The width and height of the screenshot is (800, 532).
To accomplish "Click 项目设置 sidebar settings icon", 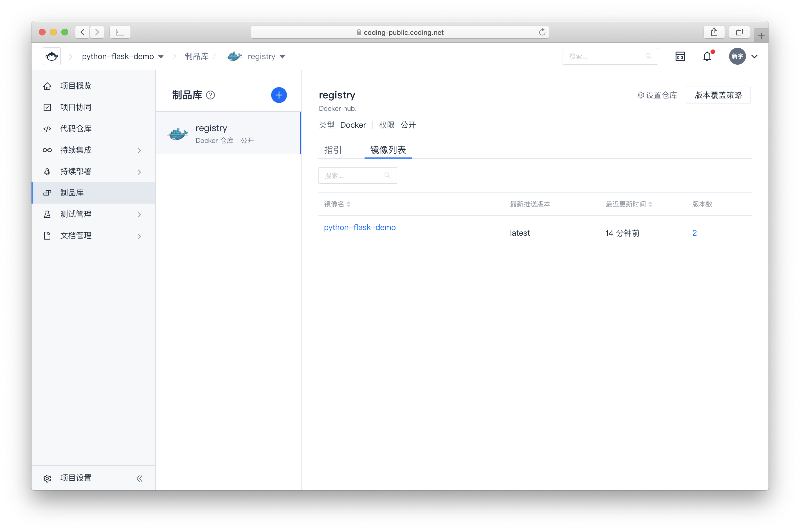I will (x=48, y=479).
